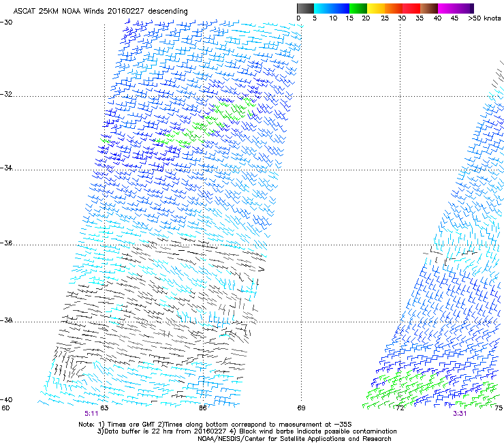Click the '-36' latitude axis label

[6, 243]
